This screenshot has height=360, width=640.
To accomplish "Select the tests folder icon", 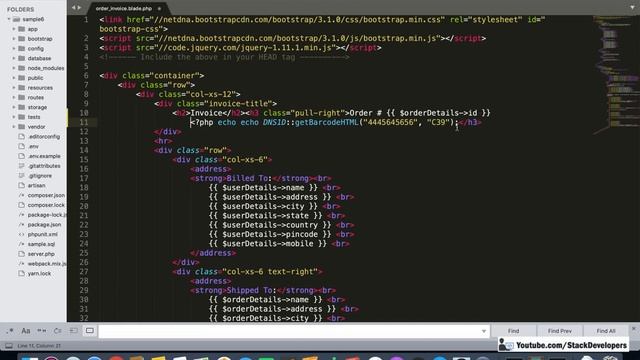I will pyautogui.click(x=22, y=117).
